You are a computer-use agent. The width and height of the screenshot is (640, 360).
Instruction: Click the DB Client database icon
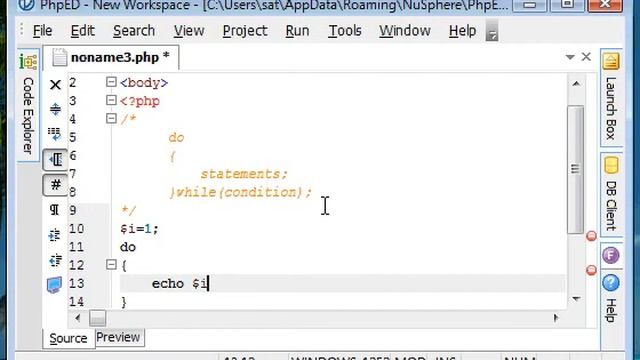[x=611, y=166]
